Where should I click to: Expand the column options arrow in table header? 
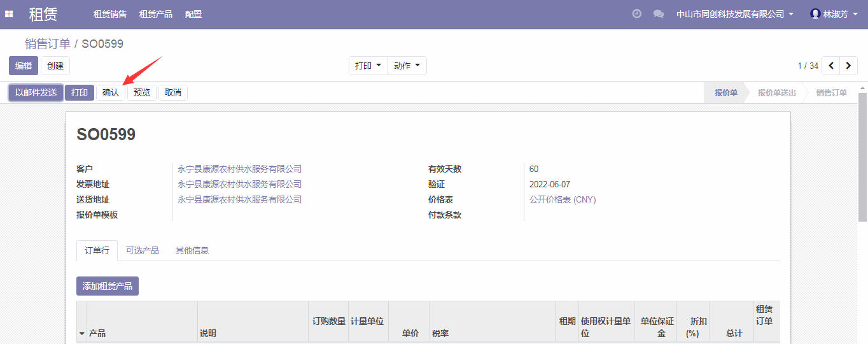81,333
